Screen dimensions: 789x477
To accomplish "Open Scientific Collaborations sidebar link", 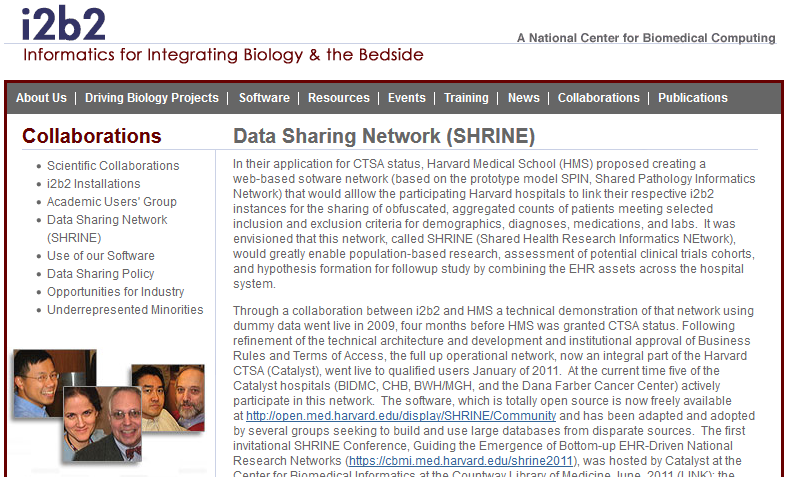I will click(113, 166).
